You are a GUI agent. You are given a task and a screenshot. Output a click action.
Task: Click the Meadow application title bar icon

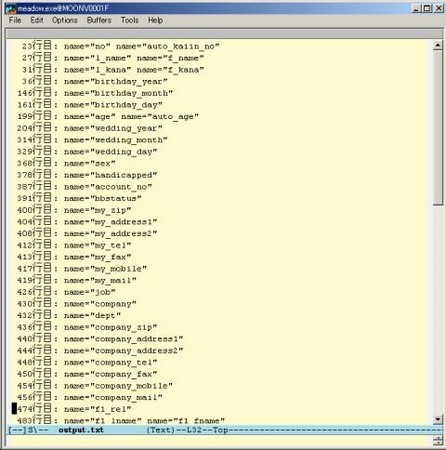[11, 8]
